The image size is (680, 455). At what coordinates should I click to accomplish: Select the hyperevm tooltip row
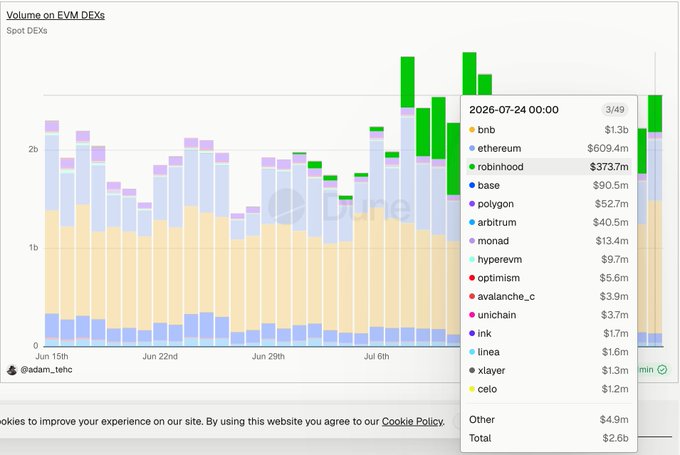(549, 259)
